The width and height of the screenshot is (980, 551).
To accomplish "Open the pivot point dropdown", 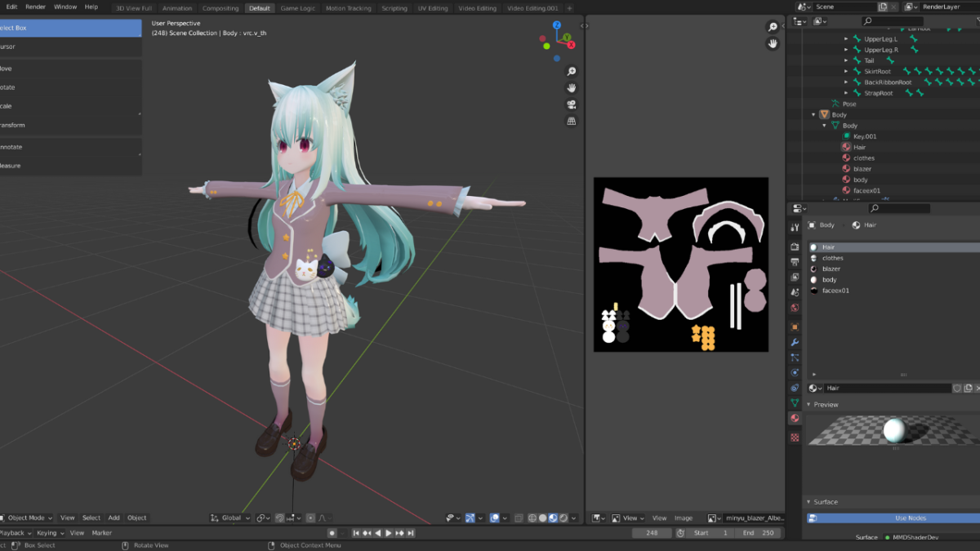I will (263, 518).
